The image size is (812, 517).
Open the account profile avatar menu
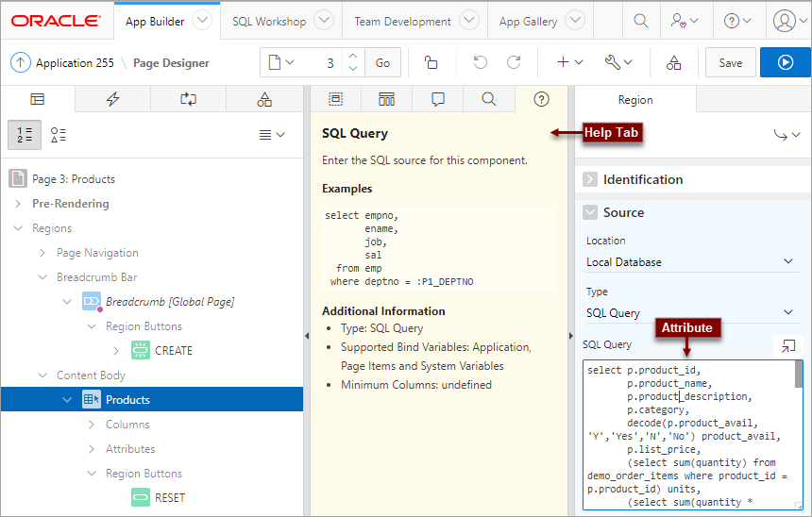point(789,21)
